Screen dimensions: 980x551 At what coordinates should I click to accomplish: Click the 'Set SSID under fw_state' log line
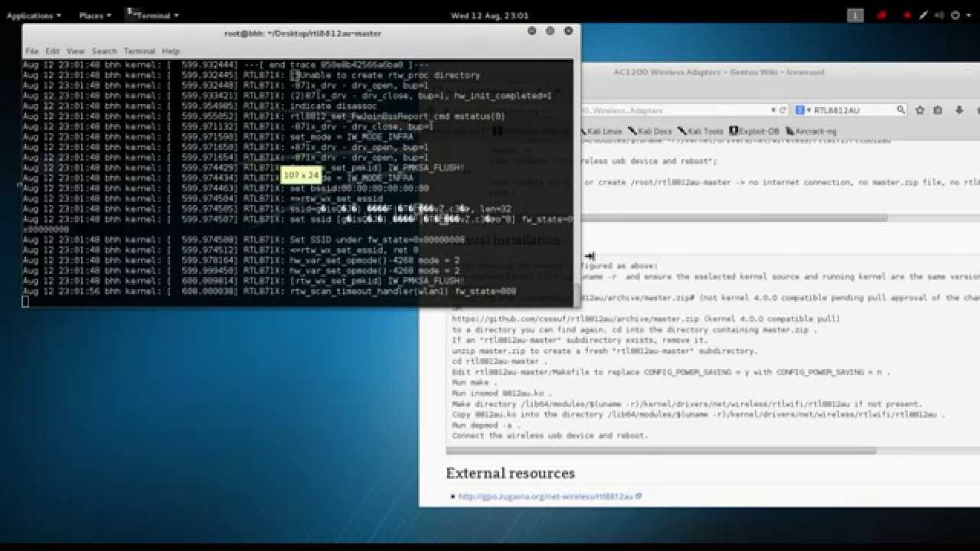coord(243,240)
